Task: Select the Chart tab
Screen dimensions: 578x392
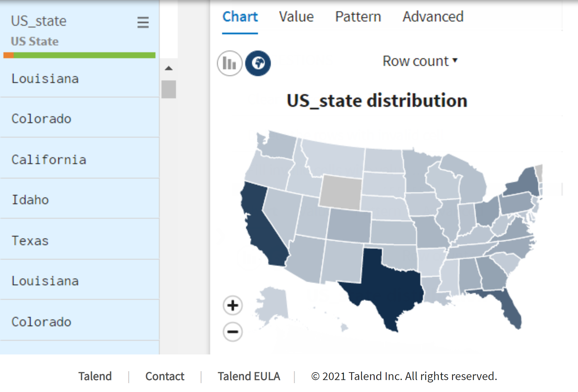Action: (x=240, y=17)
